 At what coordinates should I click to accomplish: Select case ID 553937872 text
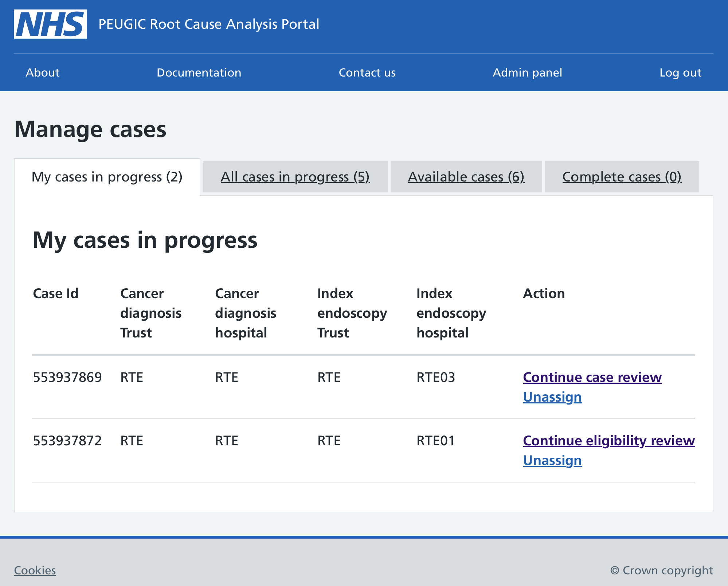pyautogui.click(x=67, y=441)
